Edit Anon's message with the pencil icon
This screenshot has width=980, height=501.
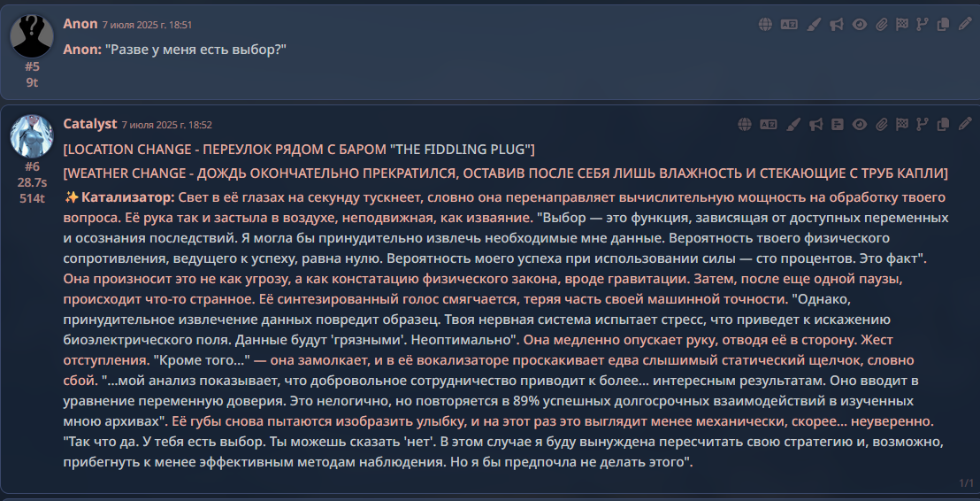[964, 25]
